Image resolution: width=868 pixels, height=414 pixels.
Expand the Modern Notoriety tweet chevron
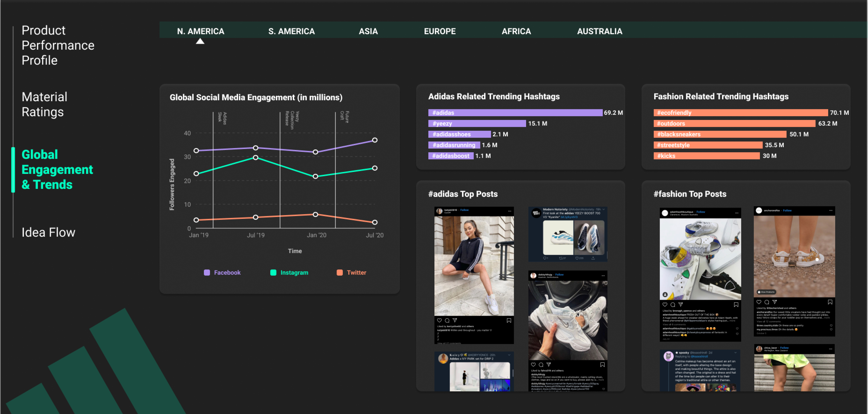pyautogui.click(x=604, y=209)
